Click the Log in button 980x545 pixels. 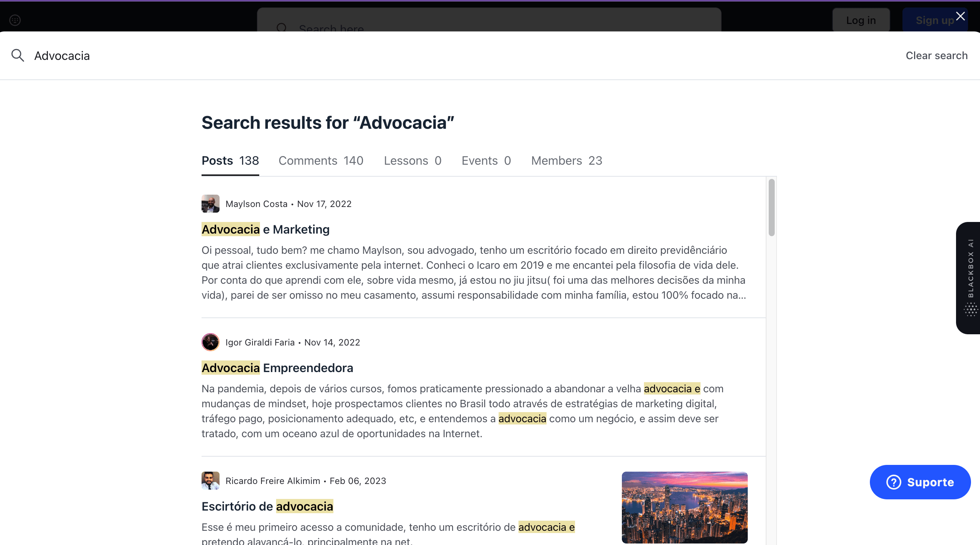coord(861,20)
